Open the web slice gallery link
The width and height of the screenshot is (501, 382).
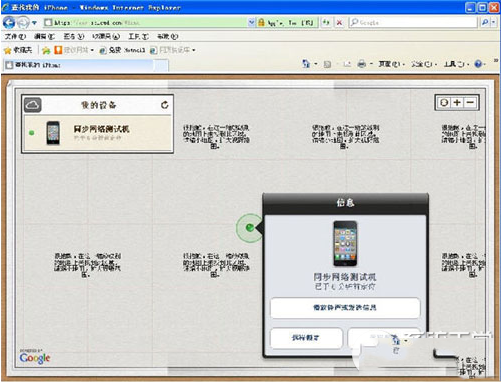coord(172,50)
